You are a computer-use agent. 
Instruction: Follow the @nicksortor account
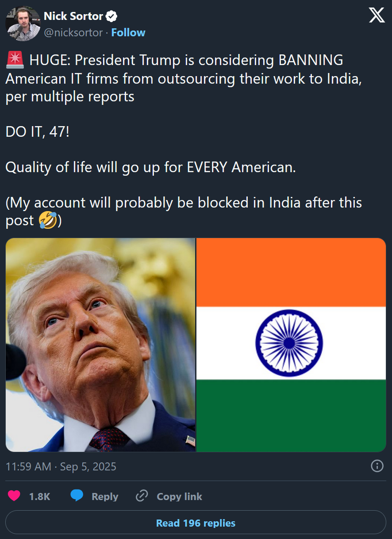pos(128,33)
